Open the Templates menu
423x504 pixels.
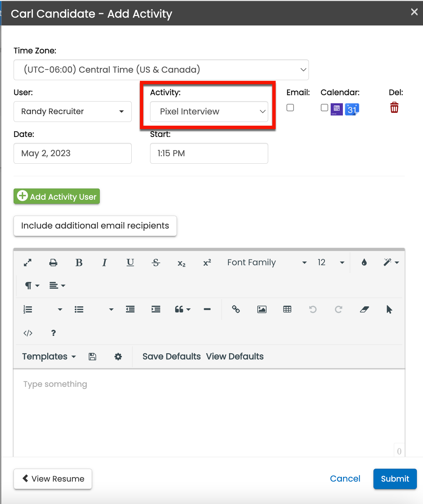(x=49, y=357)
